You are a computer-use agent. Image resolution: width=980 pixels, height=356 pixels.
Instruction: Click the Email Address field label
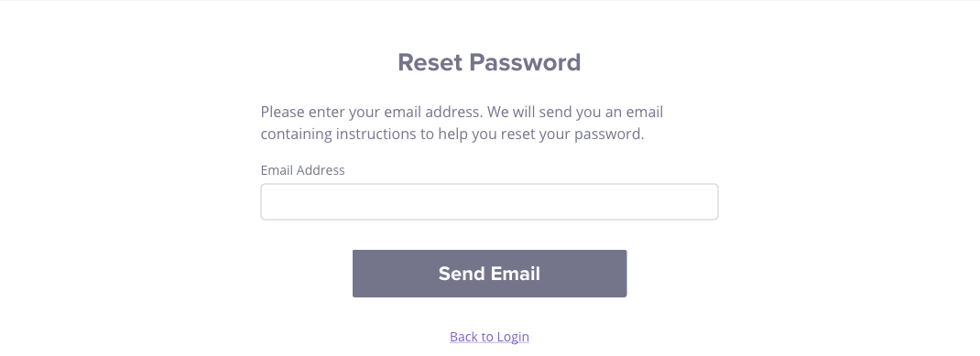pos(302,170)
